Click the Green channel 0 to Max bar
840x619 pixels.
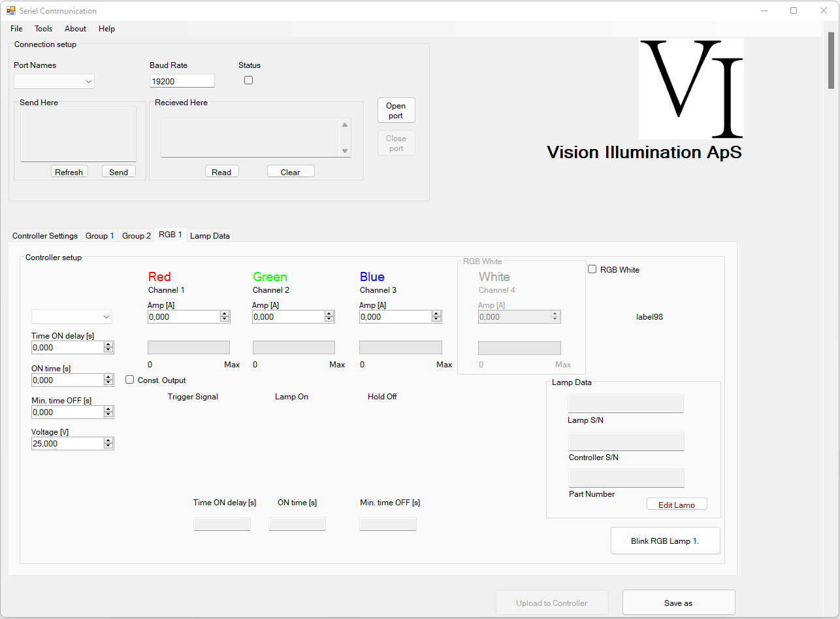coord(294,348)
